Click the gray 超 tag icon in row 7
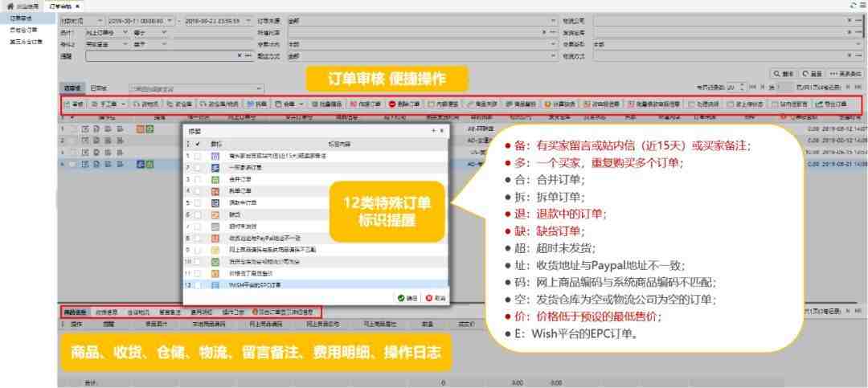Viewport: 868px width, 388px height. [x=215, y=227]
